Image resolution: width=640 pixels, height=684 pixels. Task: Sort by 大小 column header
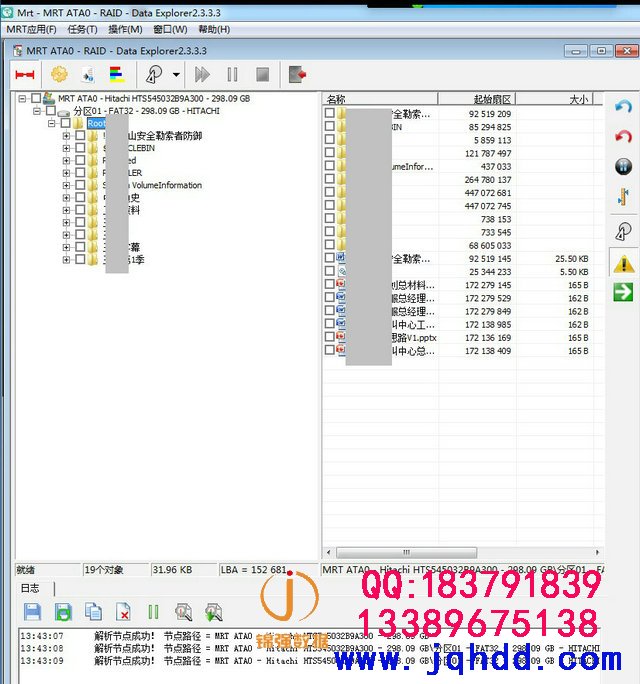point(554,99)
